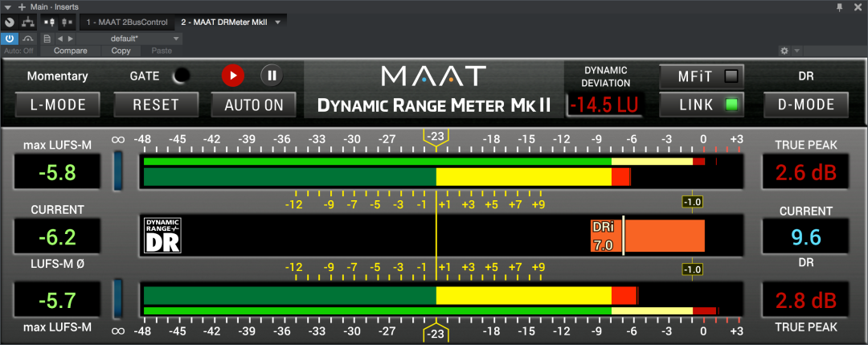This screenshot has height=345, width=868.
Task: Click the top infinity symbol
Action: (x=117, y=140)
